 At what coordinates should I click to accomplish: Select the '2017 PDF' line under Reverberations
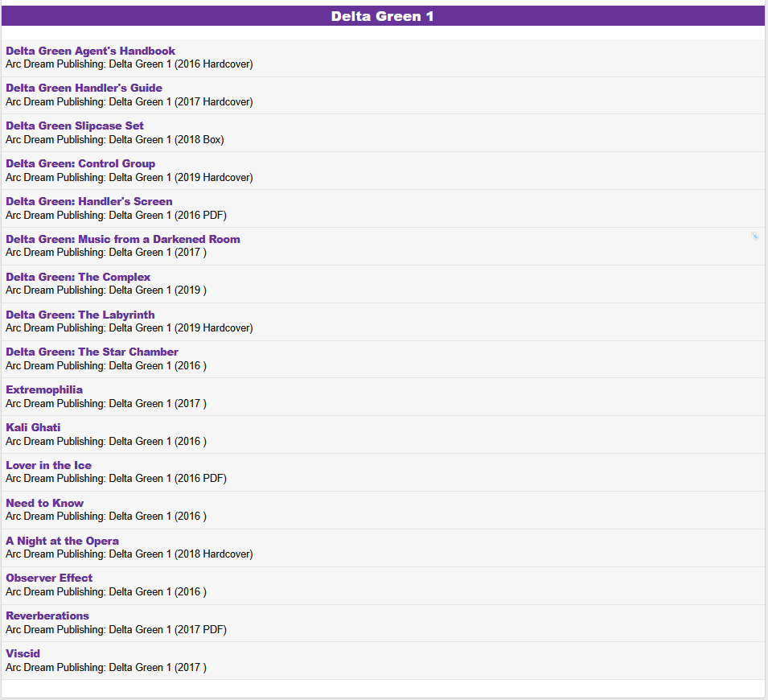pos(116,629)
